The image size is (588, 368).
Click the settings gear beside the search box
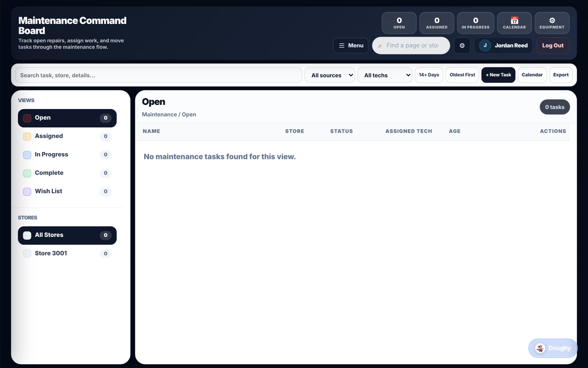(x=462, y=46)
